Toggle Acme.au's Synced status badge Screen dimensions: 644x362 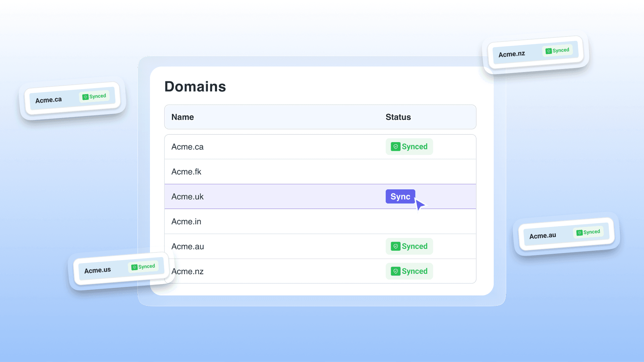coord(409,246)
